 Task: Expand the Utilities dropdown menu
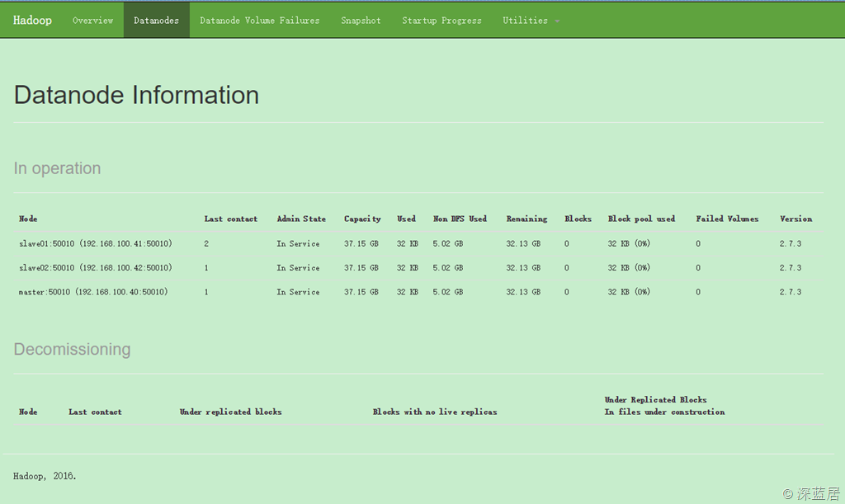point(531,20)
